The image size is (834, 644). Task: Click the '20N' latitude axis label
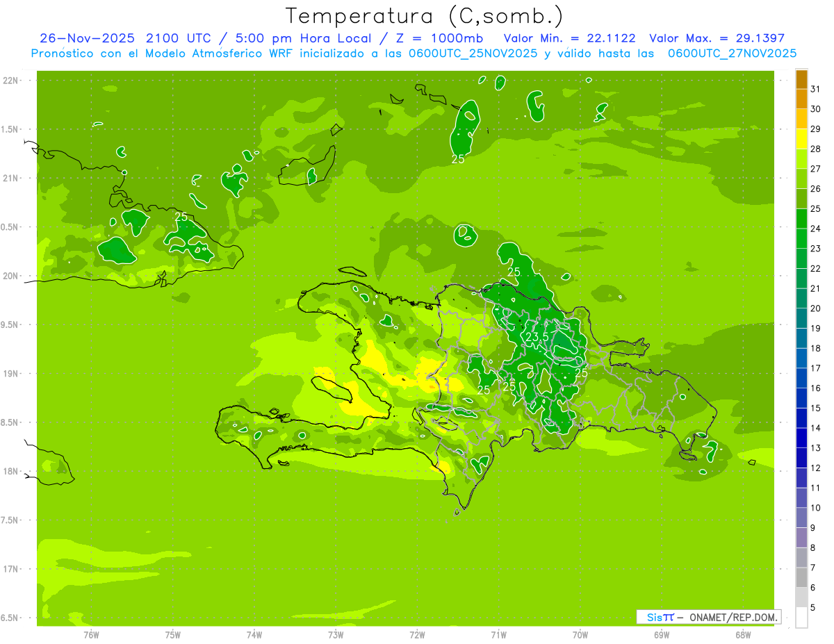[x=10, y=276]
